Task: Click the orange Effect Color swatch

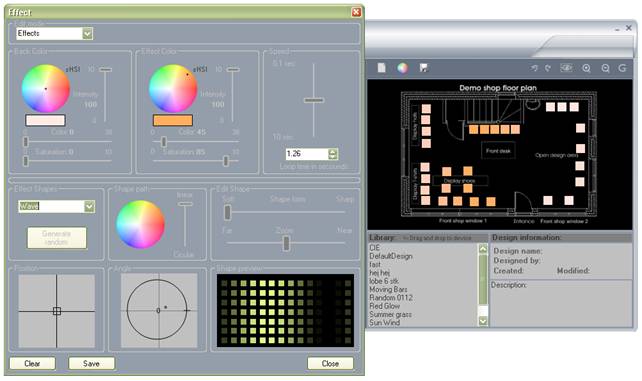Action: 173,120
